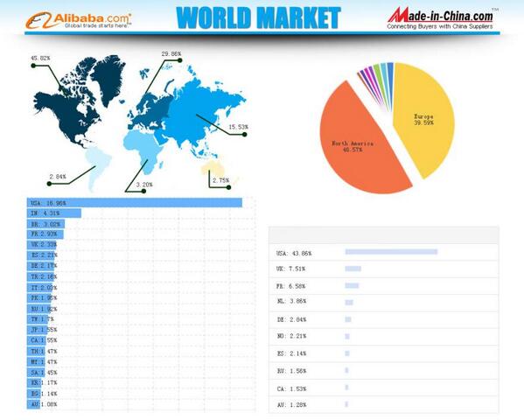
Task: Click Greenland on the world map
Action: tap(108, 79)
